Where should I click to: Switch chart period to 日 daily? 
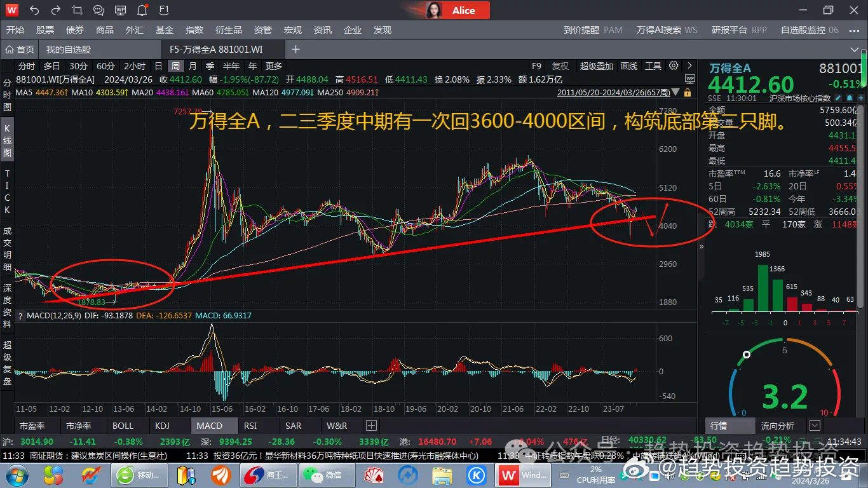tap(158, 66)
